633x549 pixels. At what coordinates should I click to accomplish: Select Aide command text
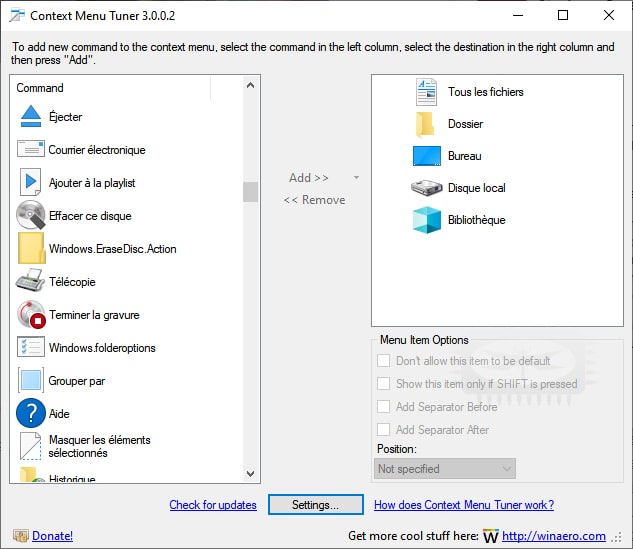59,414
